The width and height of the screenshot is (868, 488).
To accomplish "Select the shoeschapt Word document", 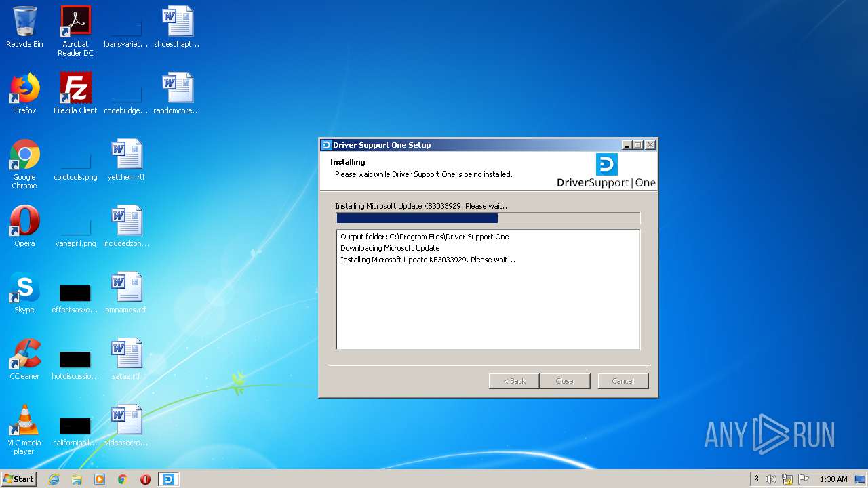I will (x=177, y=27).
